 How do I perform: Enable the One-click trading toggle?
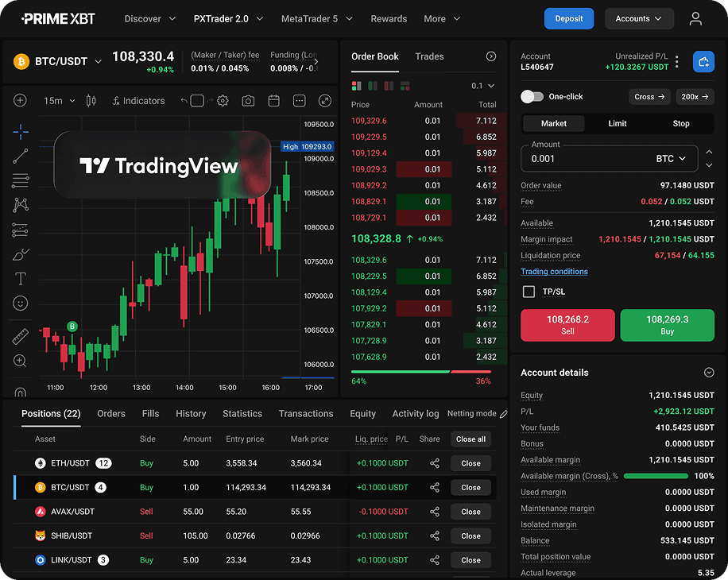click(532, 97)
